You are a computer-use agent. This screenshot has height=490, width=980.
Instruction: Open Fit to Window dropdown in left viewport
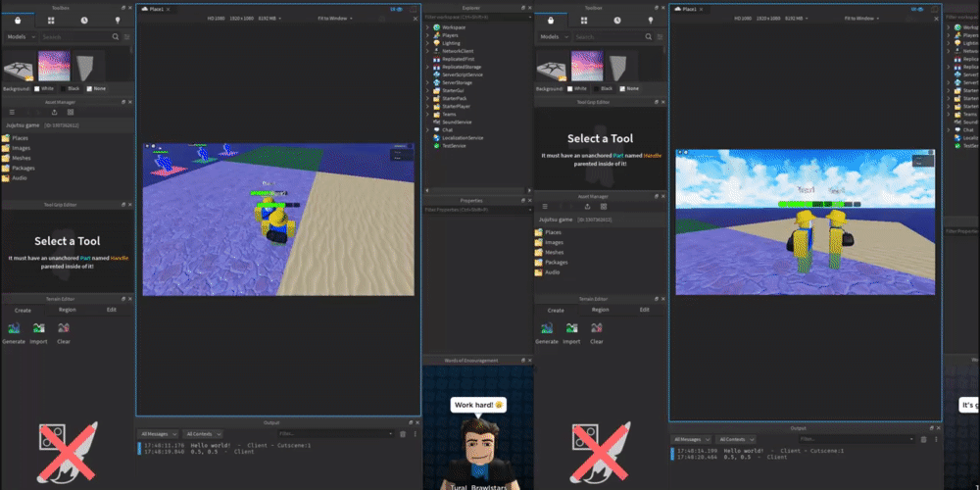tap(335, 19)
